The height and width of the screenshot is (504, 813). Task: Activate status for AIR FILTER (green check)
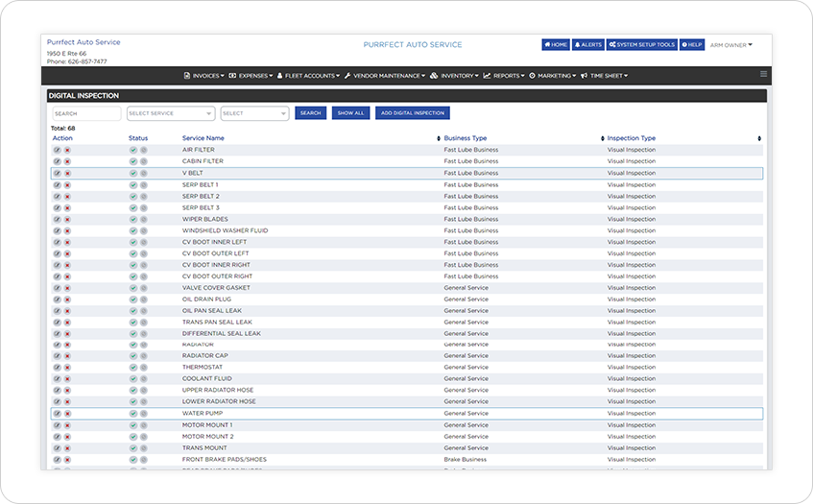[133, 150]
